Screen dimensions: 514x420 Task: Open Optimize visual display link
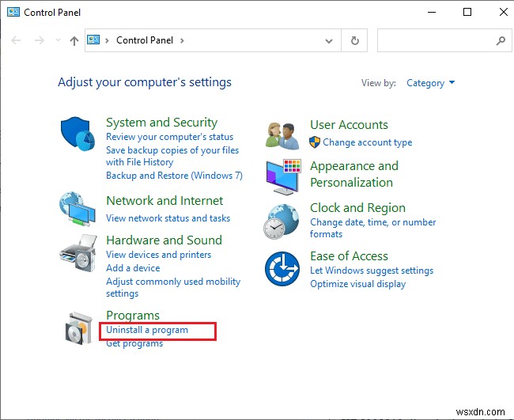[x=357, y=284]
